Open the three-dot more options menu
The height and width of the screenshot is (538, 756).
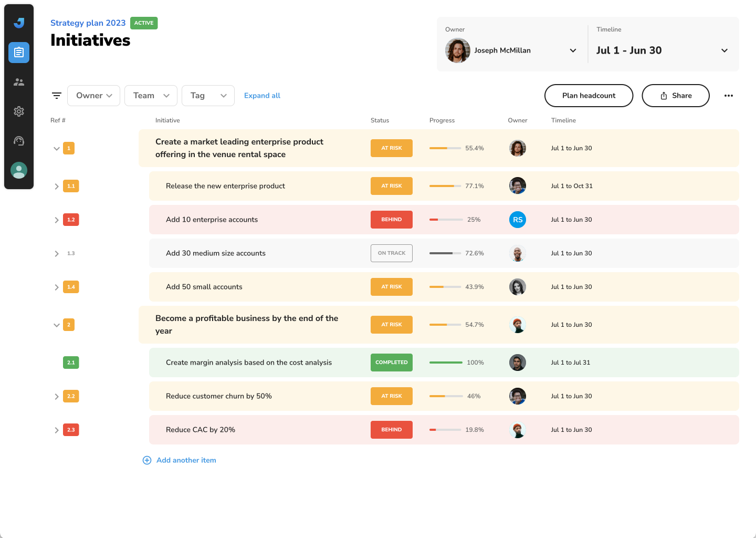point(728,96)
